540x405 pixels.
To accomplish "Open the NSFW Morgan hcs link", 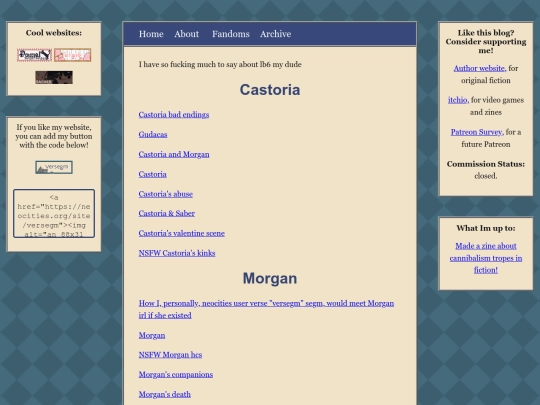I will point(170,355).
